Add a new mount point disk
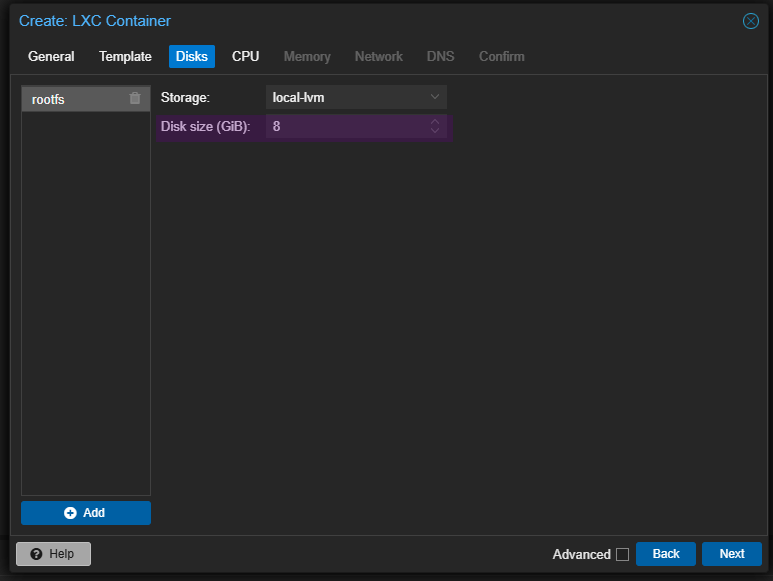Image resolution: width=773 pixels, height=581 pixels. click(x=86, y=513)
